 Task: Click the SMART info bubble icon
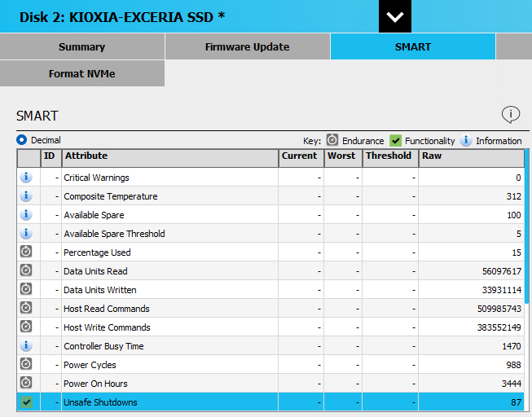point(511,115)
